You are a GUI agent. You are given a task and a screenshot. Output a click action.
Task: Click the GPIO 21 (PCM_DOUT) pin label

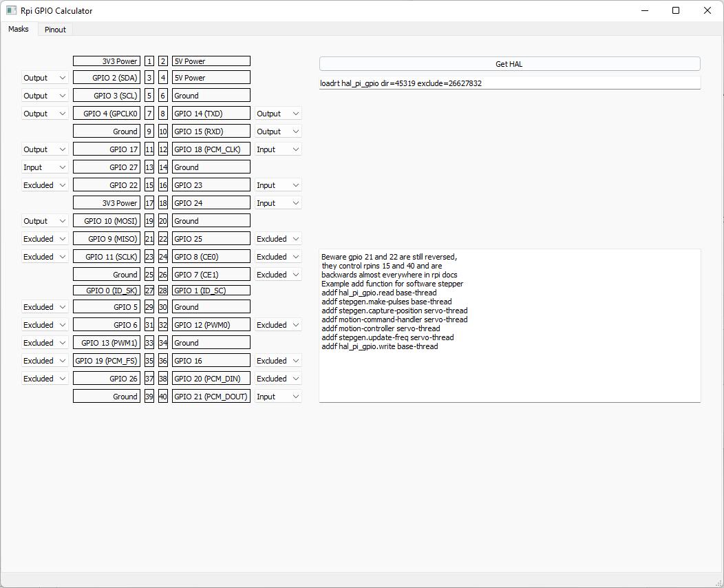(211, 397)
